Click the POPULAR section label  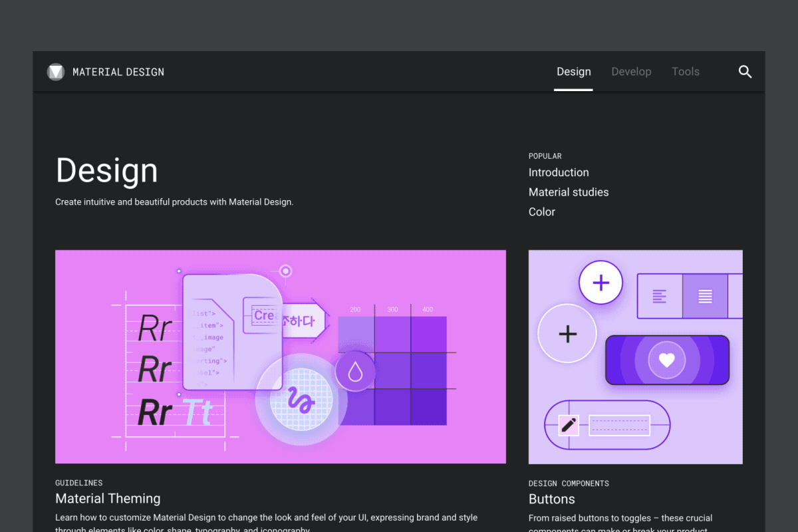point(545,156)
